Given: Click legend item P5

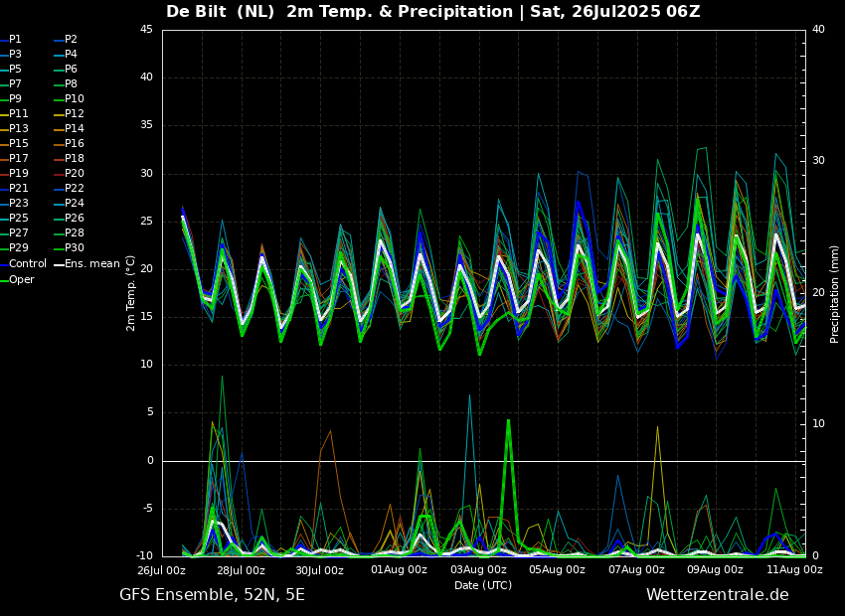Looking at the screenshot, I should (11, 69).
